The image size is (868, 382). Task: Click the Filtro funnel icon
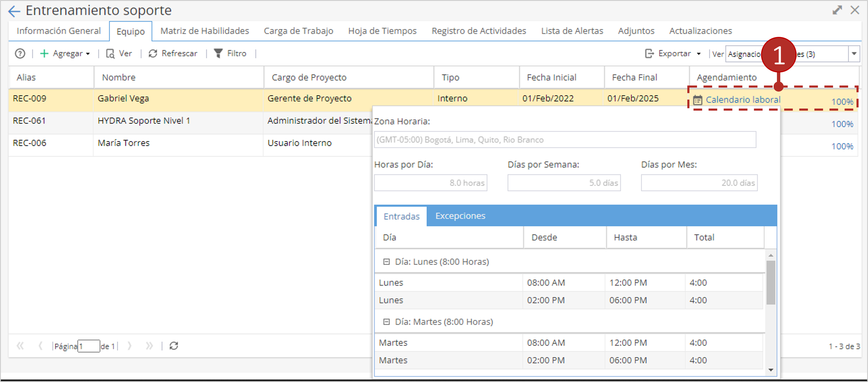(218, 53)
